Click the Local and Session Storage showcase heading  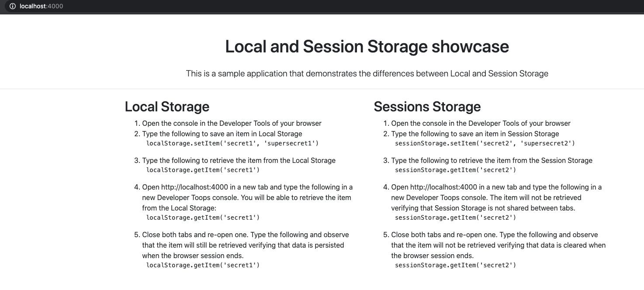367,46
